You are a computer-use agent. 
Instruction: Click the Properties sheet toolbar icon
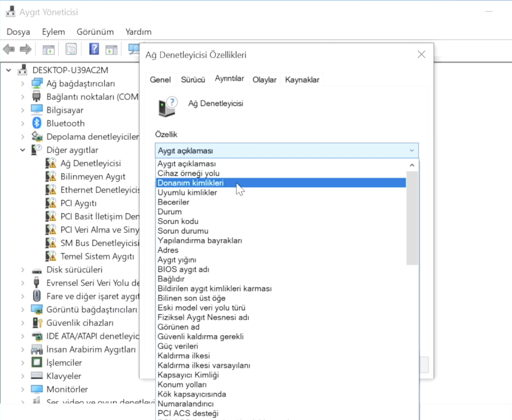pos(71,49)
